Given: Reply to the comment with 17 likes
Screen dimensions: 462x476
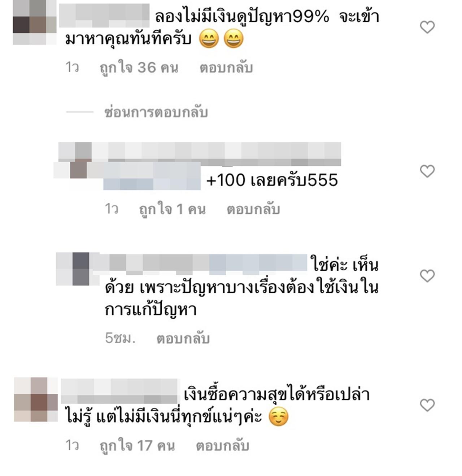Looking at the screenshot, I should [x=222, y=446].
